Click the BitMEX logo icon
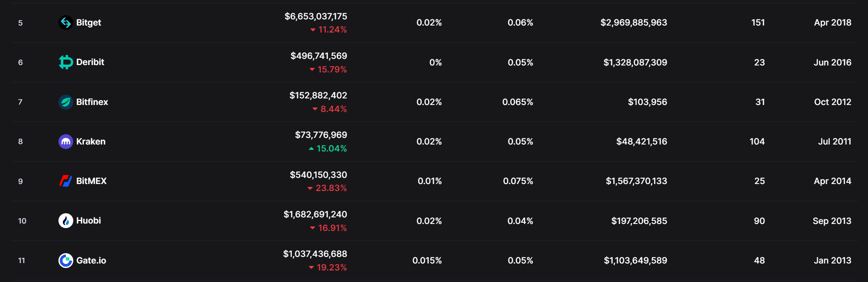This screenshot has height=282, width=868. [x=65, y=181]
